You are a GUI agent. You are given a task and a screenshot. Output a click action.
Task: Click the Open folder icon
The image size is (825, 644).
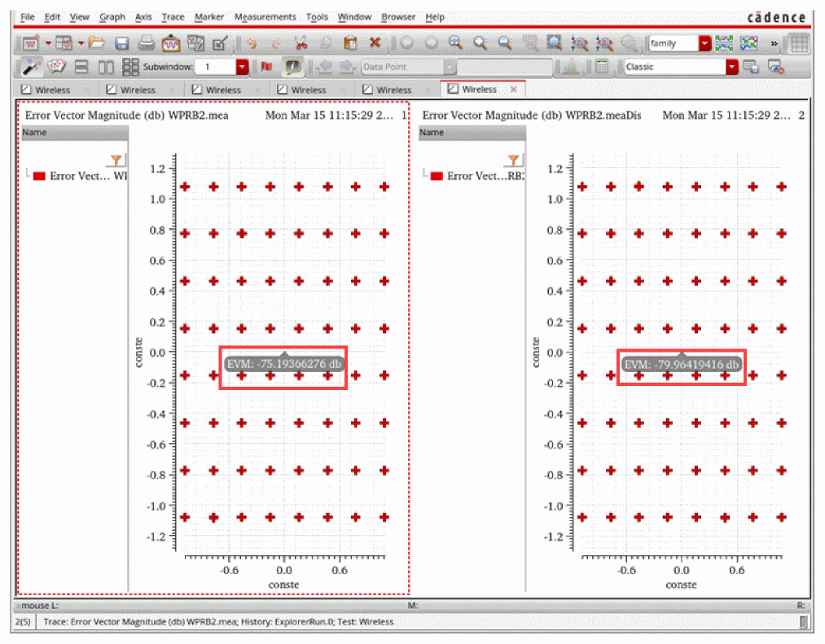[97, 43]
